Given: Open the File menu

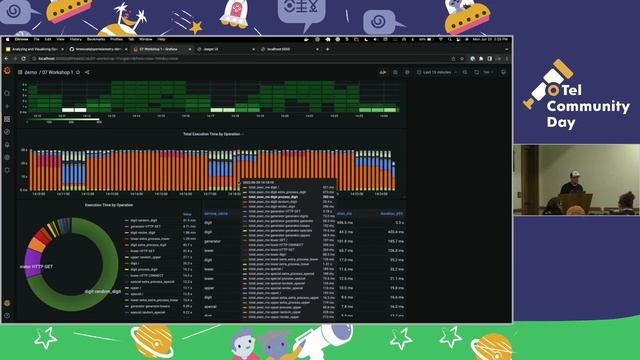Looking at the screenshot, I should [x=36, y=39].
